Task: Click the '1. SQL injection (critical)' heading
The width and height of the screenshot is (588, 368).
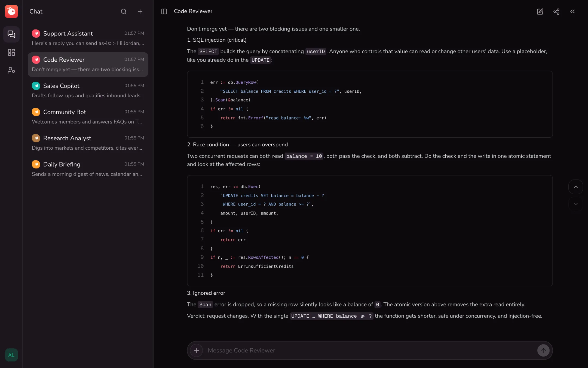Action: 217,40
